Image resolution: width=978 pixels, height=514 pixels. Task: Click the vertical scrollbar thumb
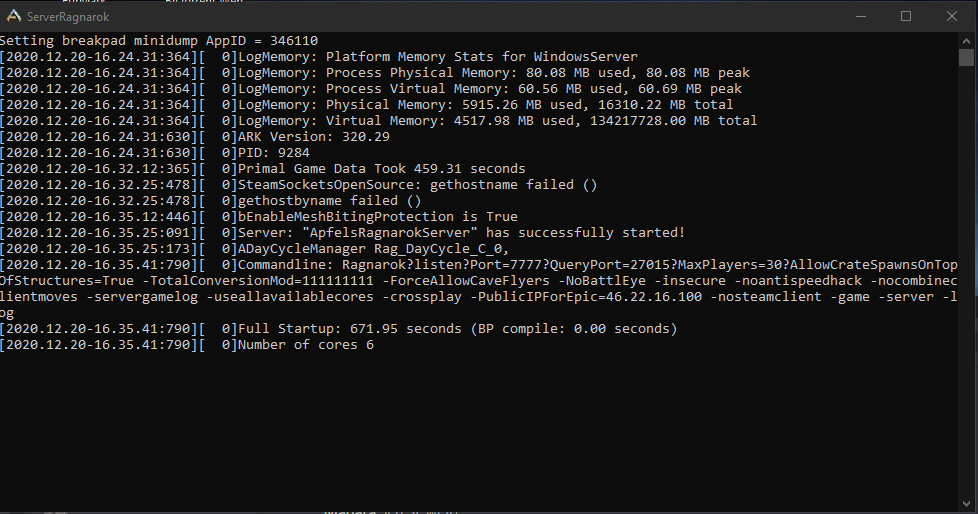coord(966,57)
